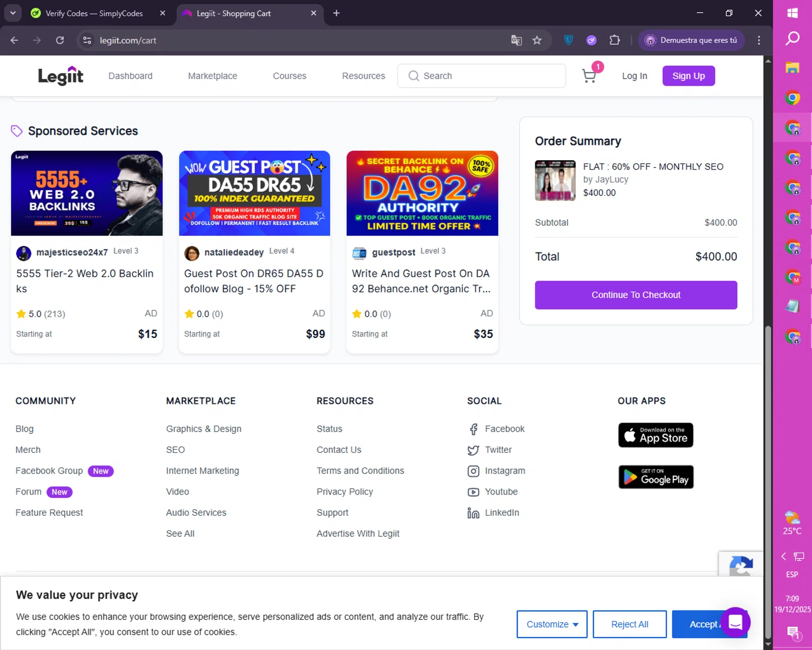Open the Terms and Conditions link
812x650 pixels.
(x=361, y=471)
